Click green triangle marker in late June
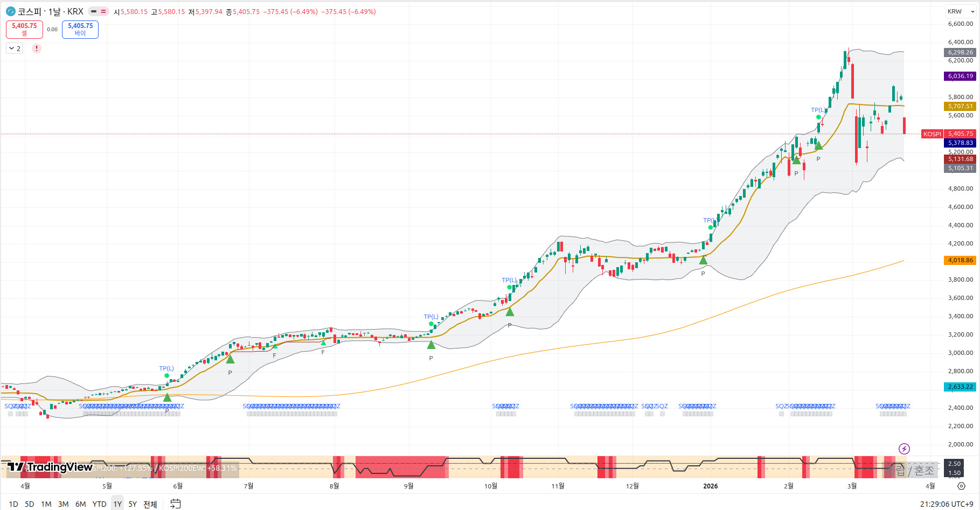The height and width of the screenshot is (510, 980). coord(230,359)
